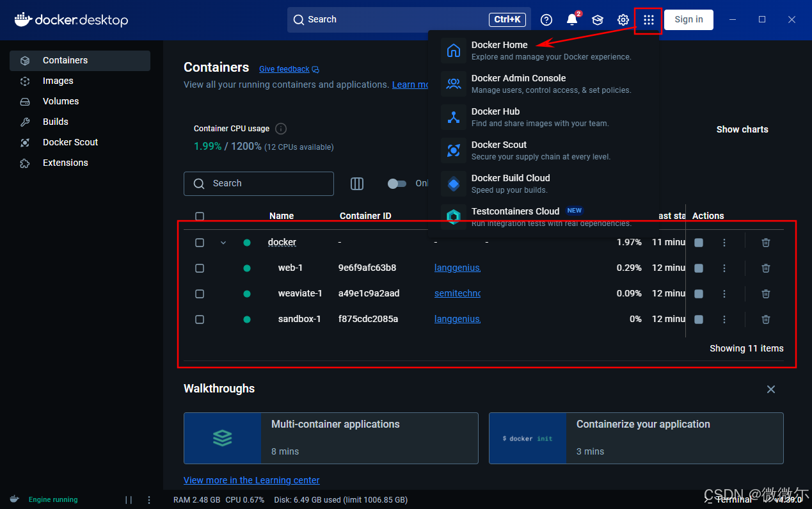Open the Learning center graduation cap icon
The height and width of the screenshot is (509, 812).
[597, 20]
